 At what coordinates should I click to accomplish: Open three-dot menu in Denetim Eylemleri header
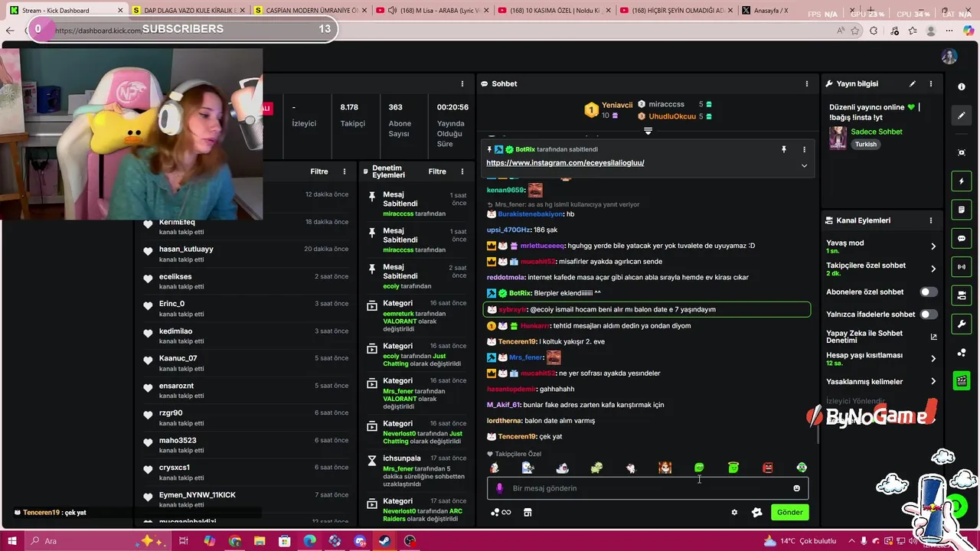point(462,171)
